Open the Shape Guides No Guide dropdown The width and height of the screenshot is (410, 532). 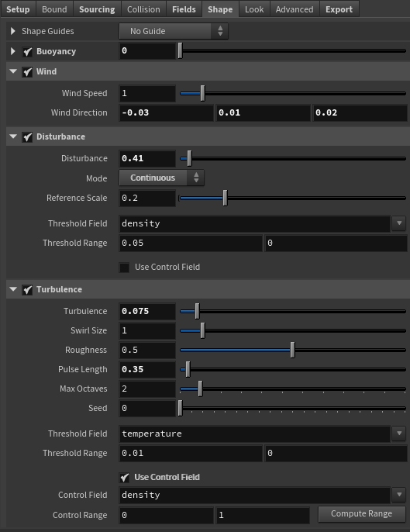click(174, 31)
